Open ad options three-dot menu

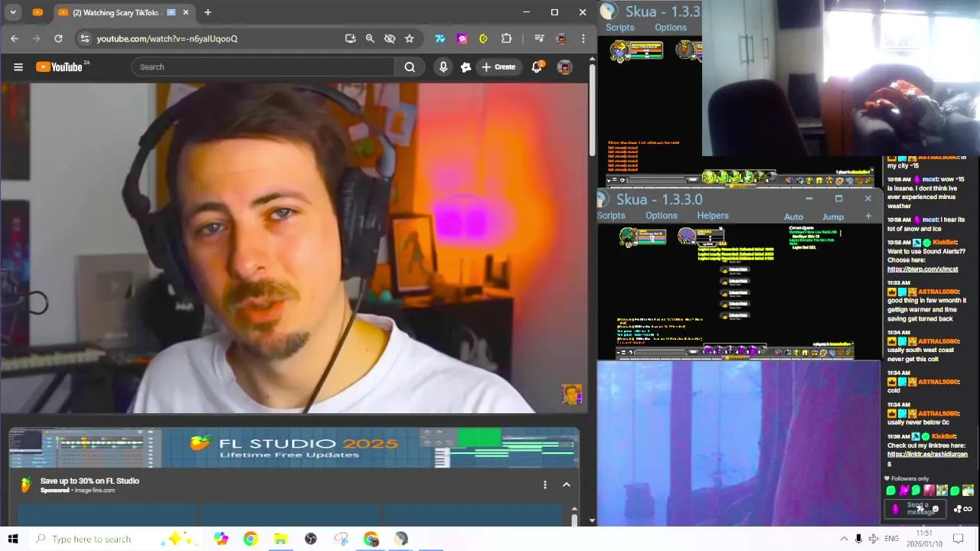point(544,484)
